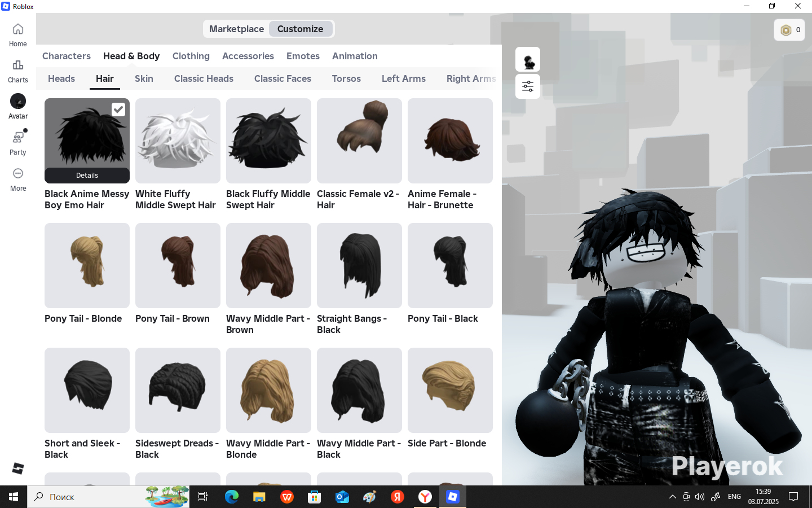Equip Classic Female v2 Hair

359,141
